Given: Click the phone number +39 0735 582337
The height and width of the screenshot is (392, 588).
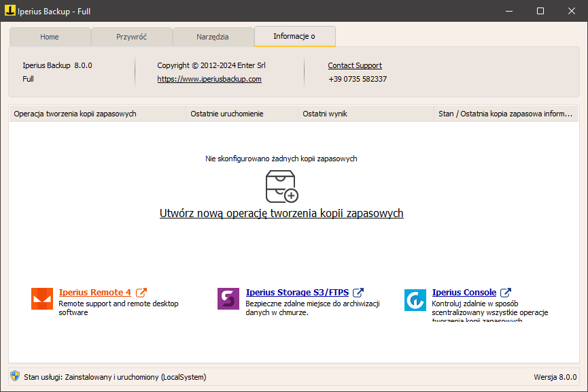Looking at the screenshot, I should click(358, 79).
